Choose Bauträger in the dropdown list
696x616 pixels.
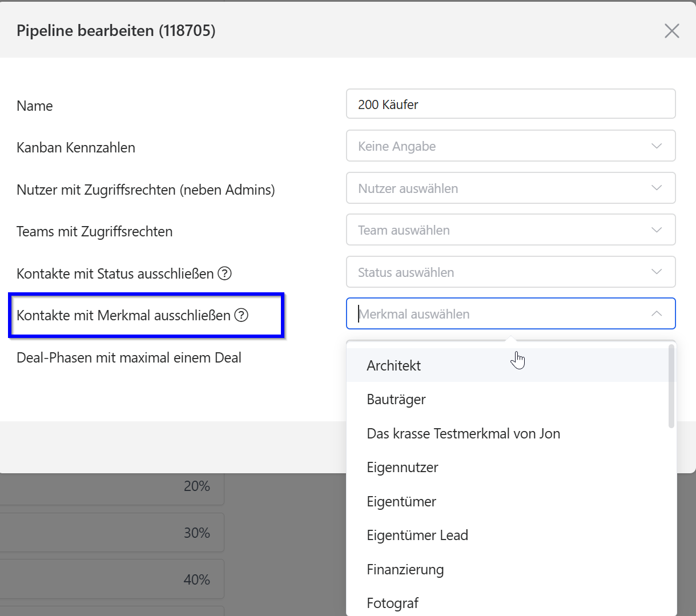(396, 400)
